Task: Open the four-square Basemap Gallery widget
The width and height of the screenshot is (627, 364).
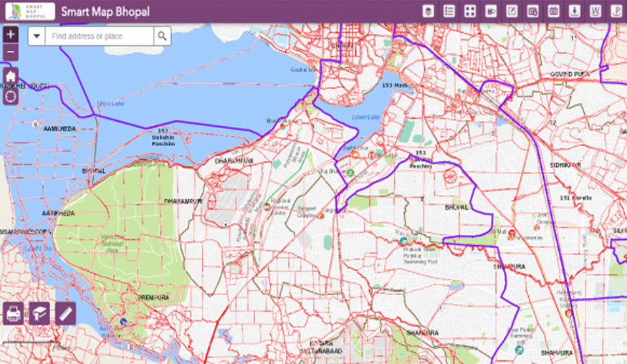Action: [470, 11]
